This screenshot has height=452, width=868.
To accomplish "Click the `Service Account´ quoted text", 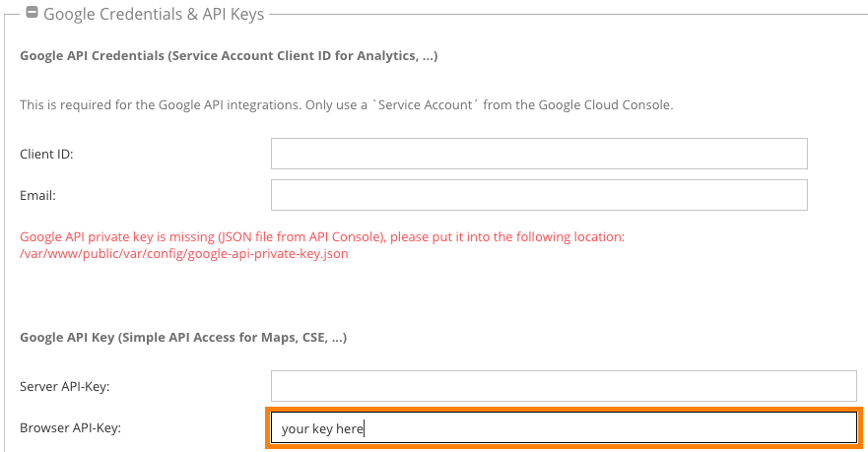I will click(426, 105).
